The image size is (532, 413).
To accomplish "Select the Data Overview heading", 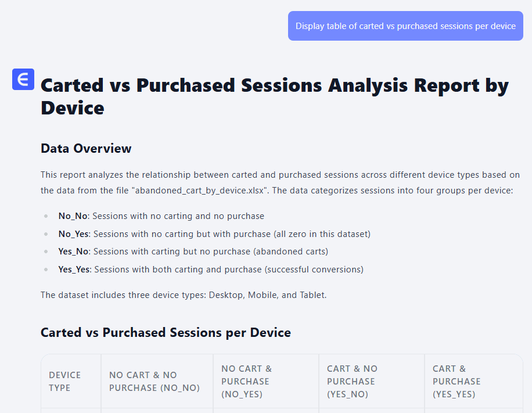I will tap(86, 149).
